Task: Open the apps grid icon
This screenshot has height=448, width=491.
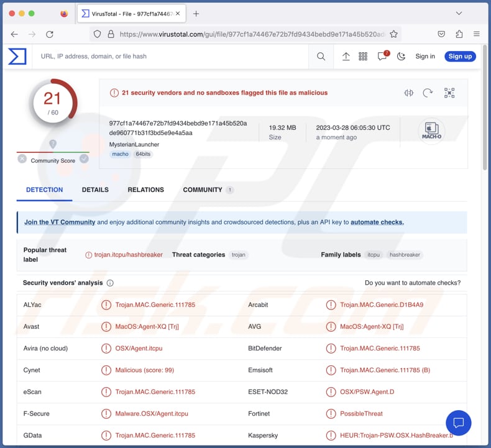Action: tap(363, 57)
